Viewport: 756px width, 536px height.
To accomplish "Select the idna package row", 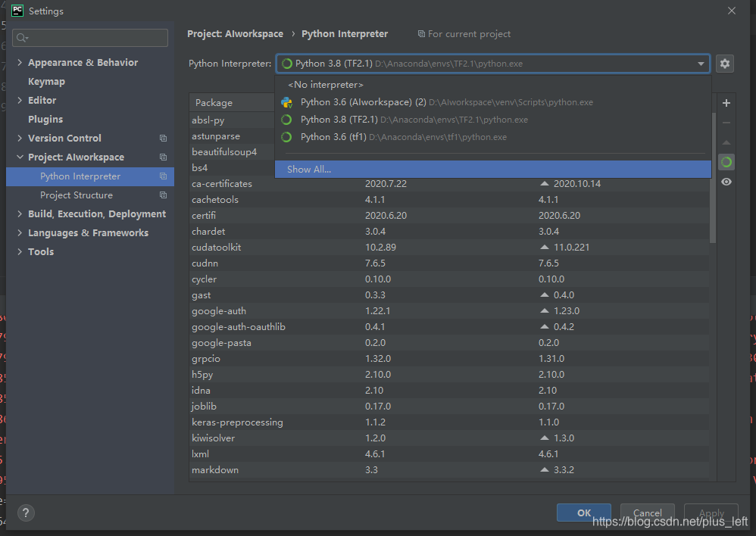I will tap(449, 391).
